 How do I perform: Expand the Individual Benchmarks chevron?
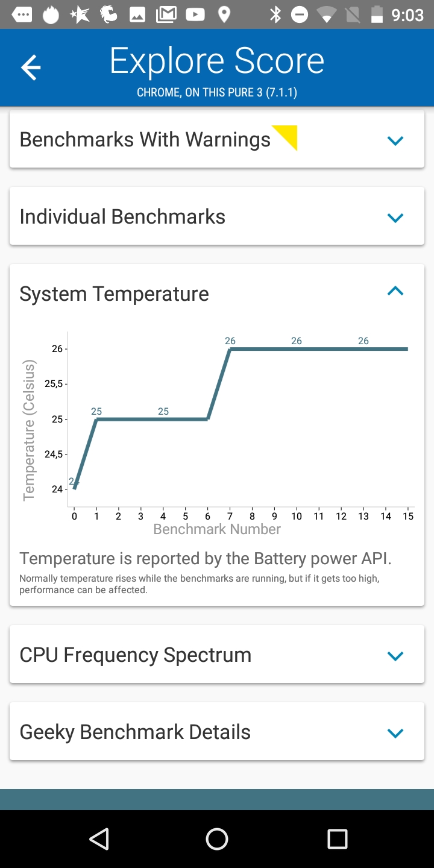coord(395,218)
